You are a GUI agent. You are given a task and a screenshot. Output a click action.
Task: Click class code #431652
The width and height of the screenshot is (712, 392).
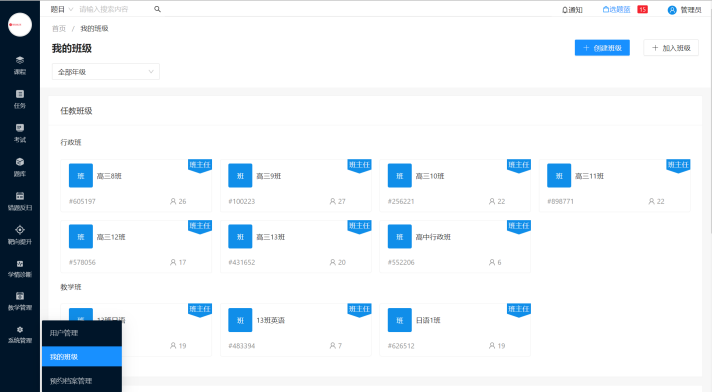coord(242,262)
